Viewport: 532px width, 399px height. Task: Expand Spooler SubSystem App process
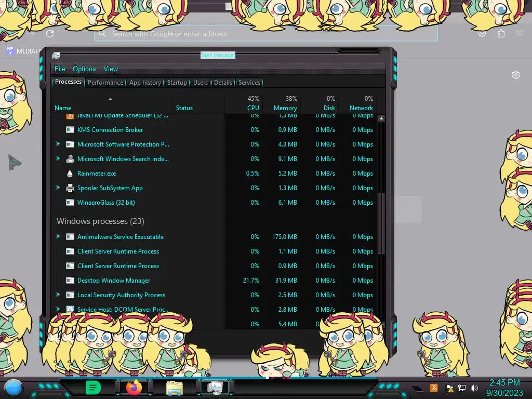point(58,187)
